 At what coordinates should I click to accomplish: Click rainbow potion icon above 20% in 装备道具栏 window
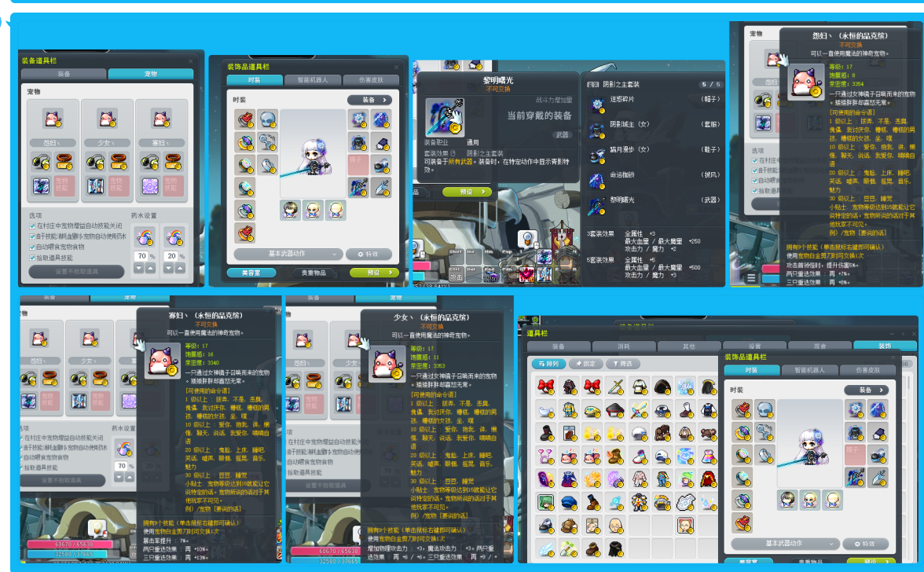pos(174,236)
